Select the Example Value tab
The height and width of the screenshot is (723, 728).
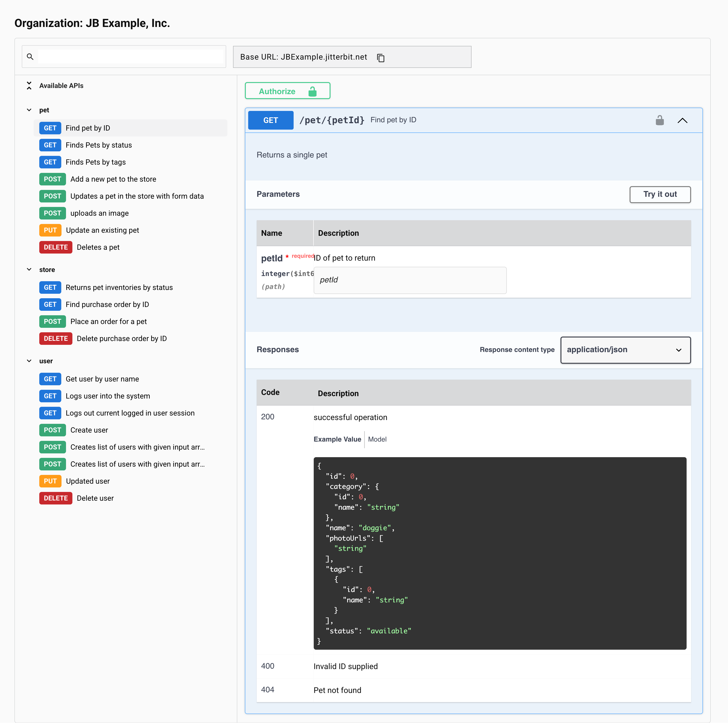point(337,439)
